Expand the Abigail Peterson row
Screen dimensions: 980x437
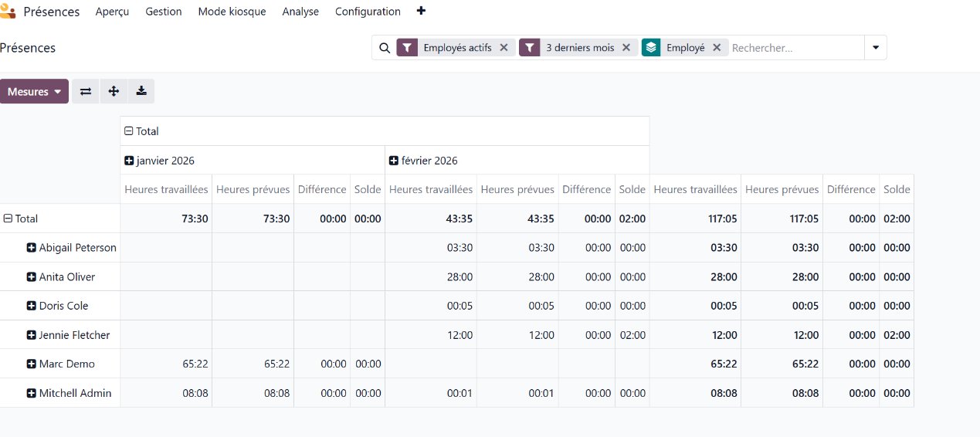32,248
